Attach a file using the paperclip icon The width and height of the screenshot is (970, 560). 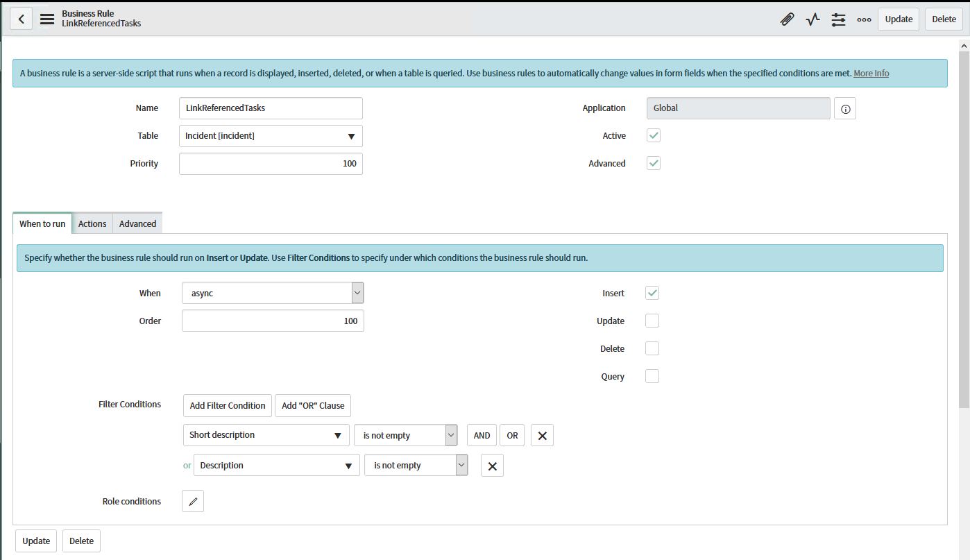tap(787, 19)
